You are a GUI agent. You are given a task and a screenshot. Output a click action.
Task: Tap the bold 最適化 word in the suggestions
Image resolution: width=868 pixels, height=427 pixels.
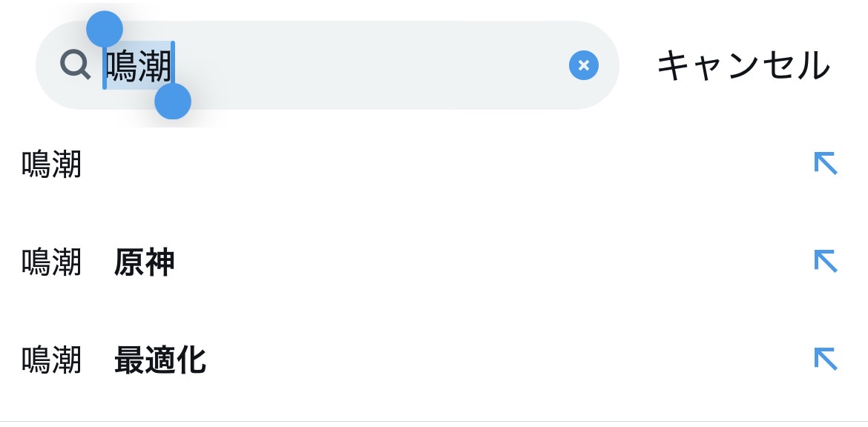[x=160, y=361]
